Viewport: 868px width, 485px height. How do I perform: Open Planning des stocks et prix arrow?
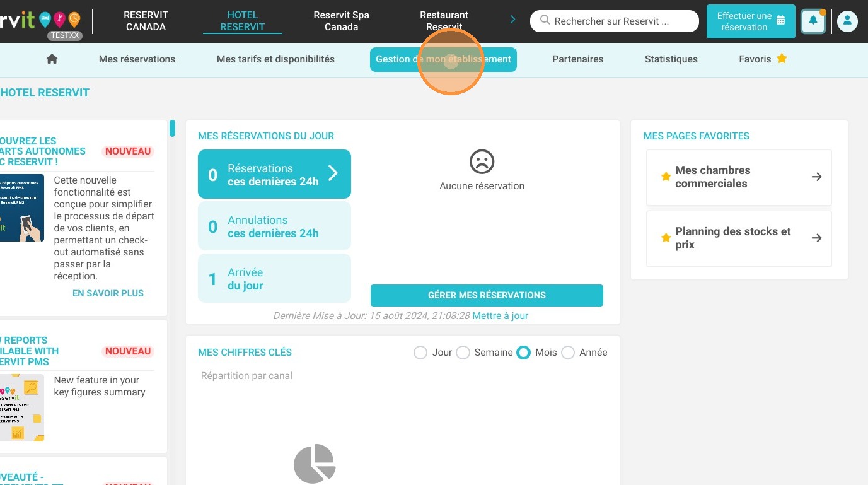pyautogui.click(x=816, y=238)
